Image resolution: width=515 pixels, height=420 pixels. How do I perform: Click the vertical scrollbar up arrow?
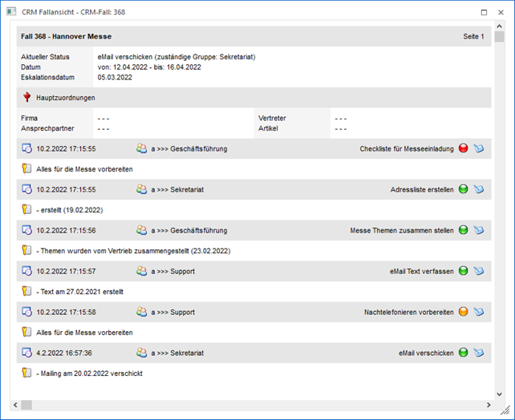click(500, 26)
